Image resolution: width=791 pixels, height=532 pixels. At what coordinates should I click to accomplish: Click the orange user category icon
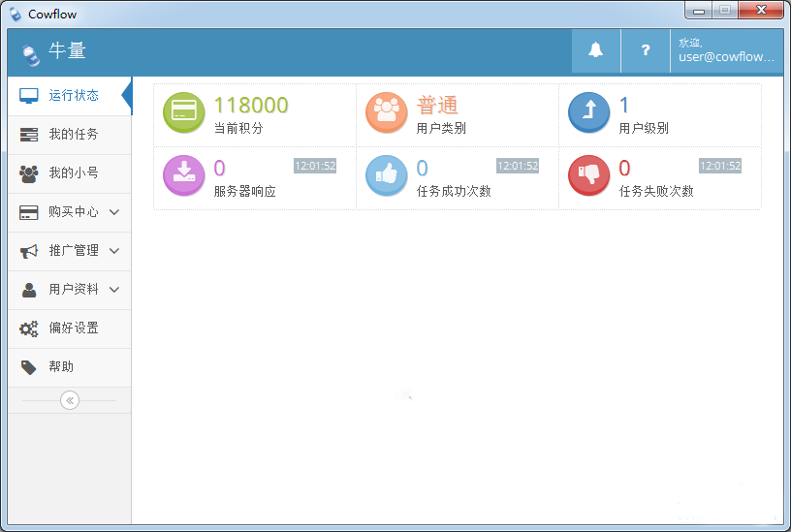point(387,113)
